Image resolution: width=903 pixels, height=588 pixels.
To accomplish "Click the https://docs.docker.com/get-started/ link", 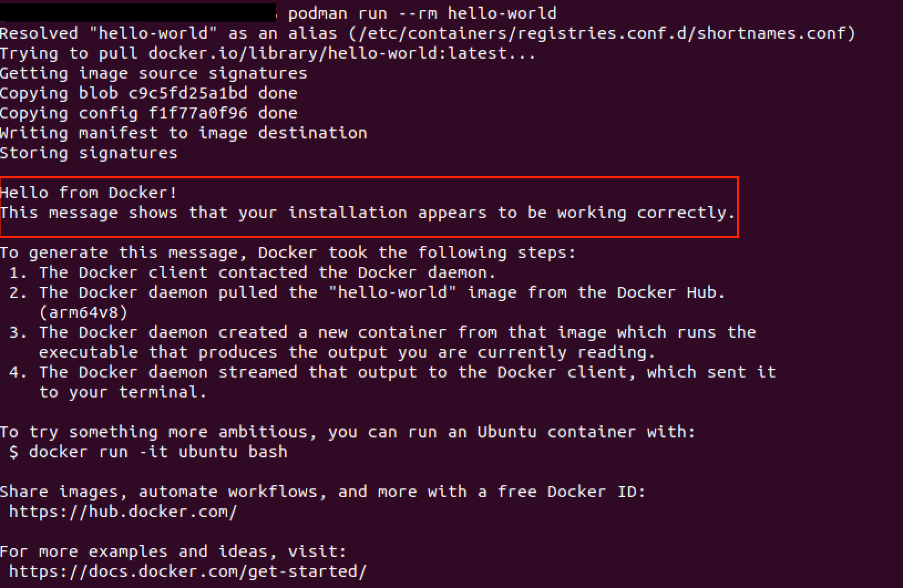I will [188, 571].
